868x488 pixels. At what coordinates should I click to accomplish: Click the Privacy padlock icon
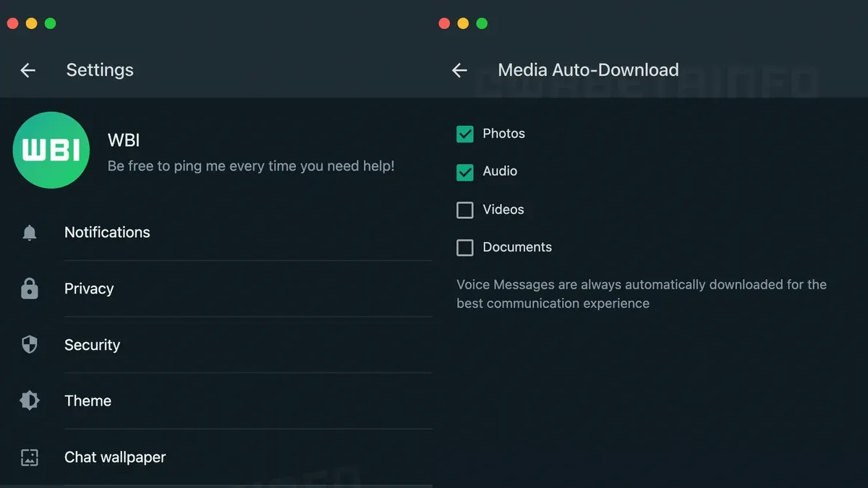point(29,288)
